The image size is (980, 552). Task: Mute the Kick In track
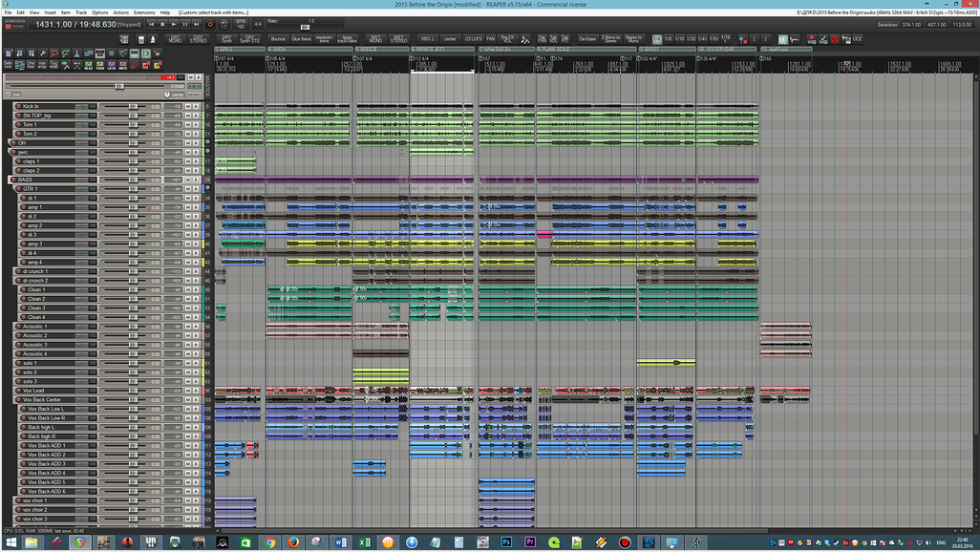[x=188, y=106]
